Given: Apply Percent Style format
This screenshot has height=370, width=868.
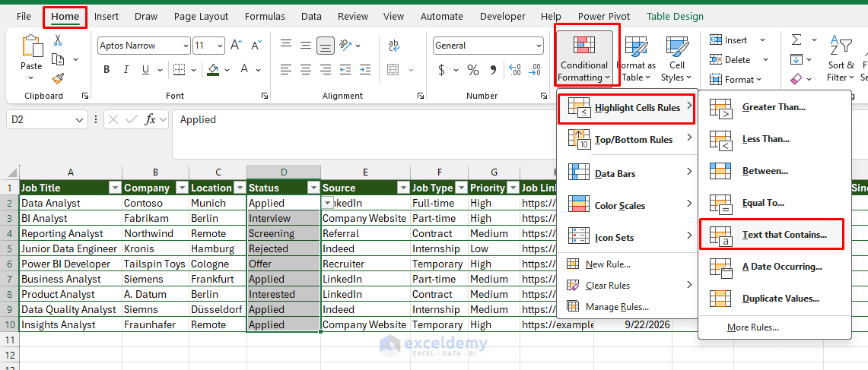Looking at the screenshot, I should [x=472, y=70].
